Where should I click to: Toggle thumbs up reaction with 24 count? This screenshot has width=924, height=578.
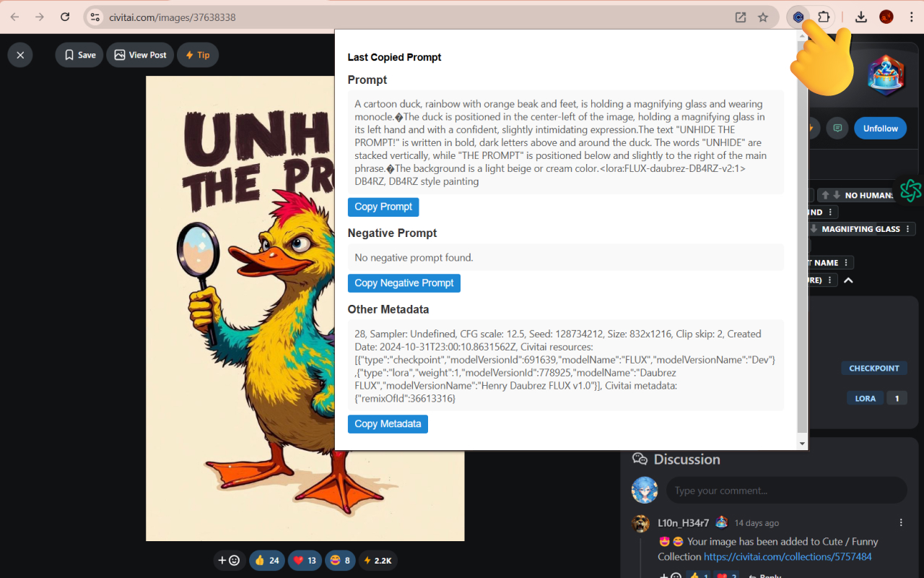(267, 560)
